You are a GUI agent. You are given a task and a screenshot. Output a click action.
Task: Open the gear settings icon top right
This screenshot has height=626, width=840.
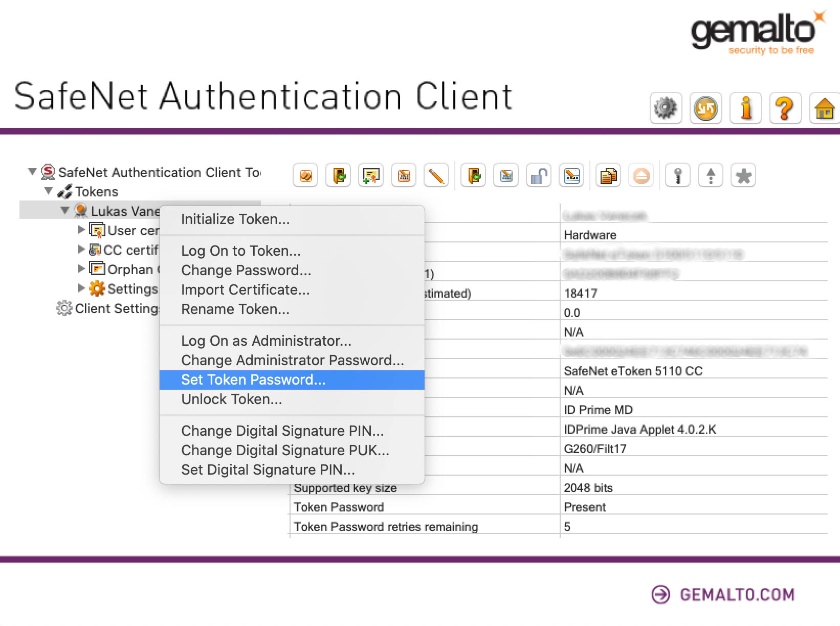pyautogui.click(x=665, y=108)
